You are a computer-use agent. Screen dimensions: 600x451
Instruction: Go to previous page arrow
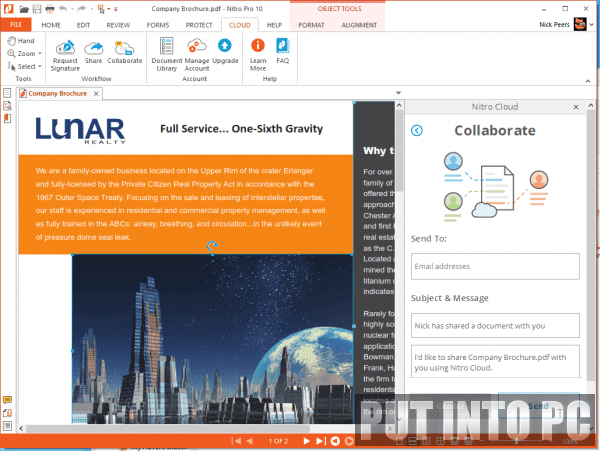249,441
